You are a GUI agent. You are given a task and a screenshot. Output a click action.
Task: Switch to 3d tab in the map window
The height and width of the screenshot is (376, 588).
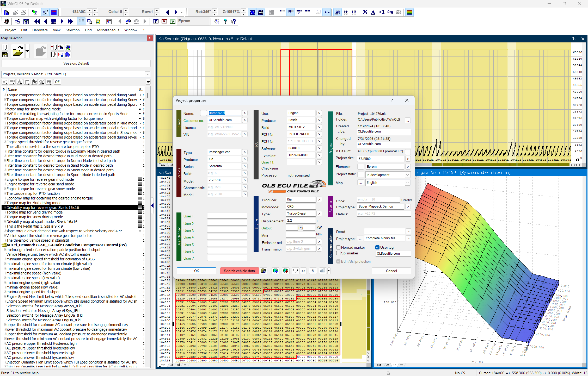point(395,365)
